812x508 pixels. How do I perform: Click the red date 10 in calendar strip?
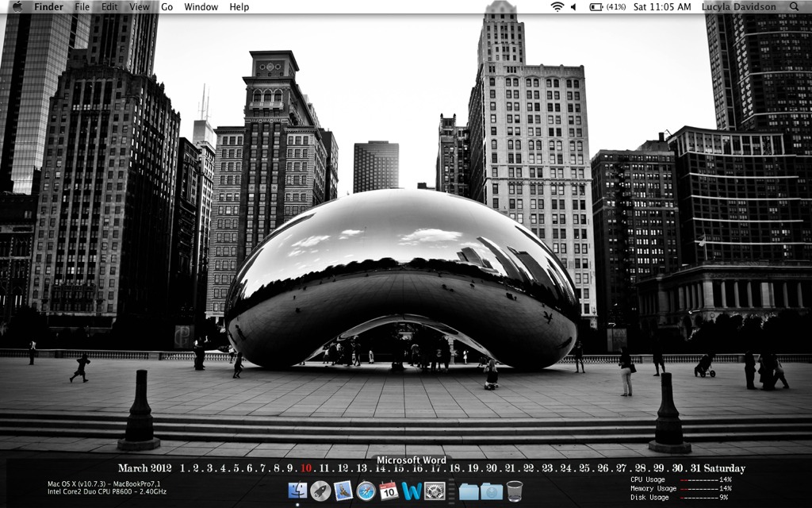[306, 468]
